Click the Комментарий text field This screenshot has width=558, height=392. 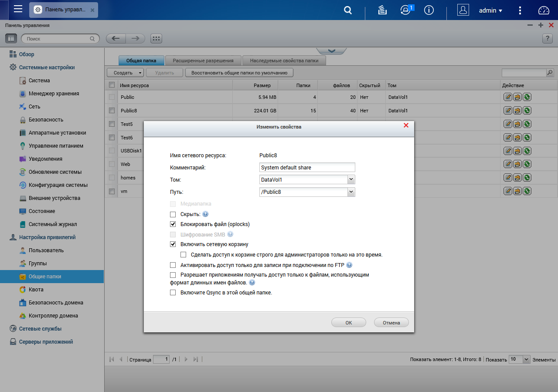(307, 167)
